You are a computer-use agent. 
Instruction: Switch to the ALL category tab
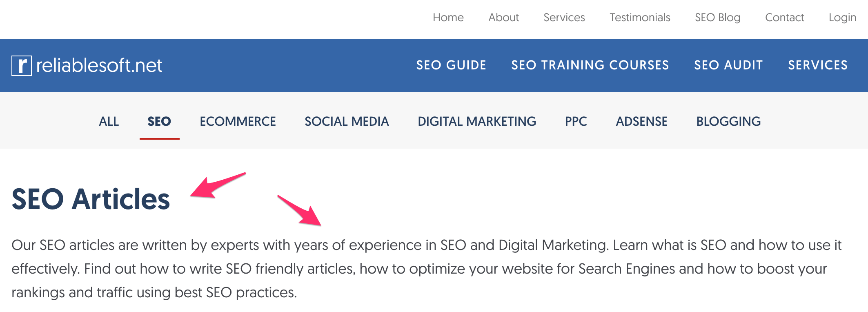pos(109,121)
